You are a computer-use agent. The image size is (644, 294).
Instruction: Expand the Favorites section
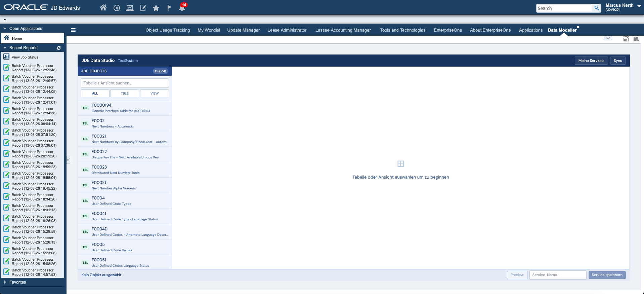point(5,282)
